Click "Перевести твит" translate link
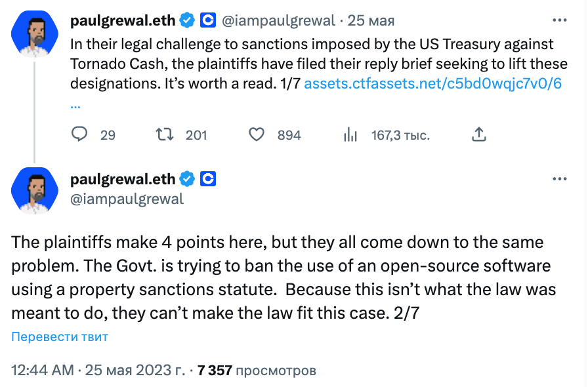The image size is (588, 387). tap(60, 337)
